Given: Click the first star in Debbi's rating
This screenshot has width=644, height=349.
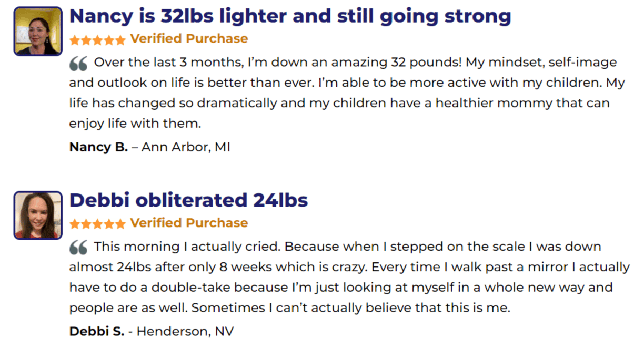Looking at the screenshot, I should (x=75, y=223).
